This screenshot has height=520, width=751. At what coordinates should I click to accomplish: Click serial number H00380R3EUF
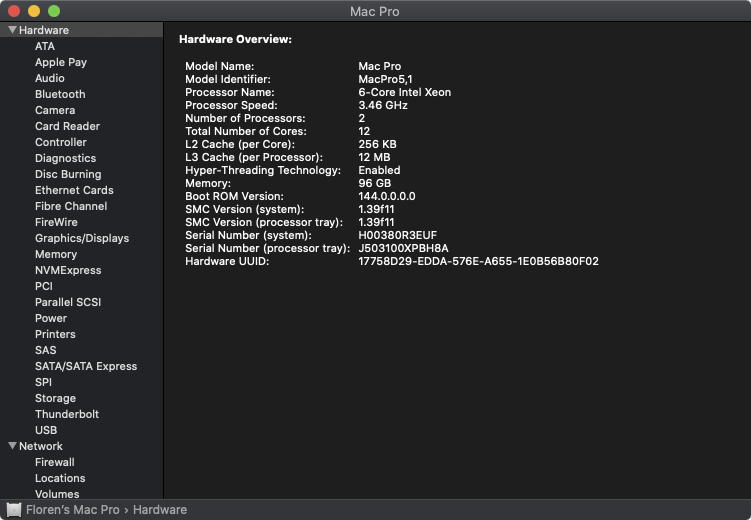click(398, 235)
